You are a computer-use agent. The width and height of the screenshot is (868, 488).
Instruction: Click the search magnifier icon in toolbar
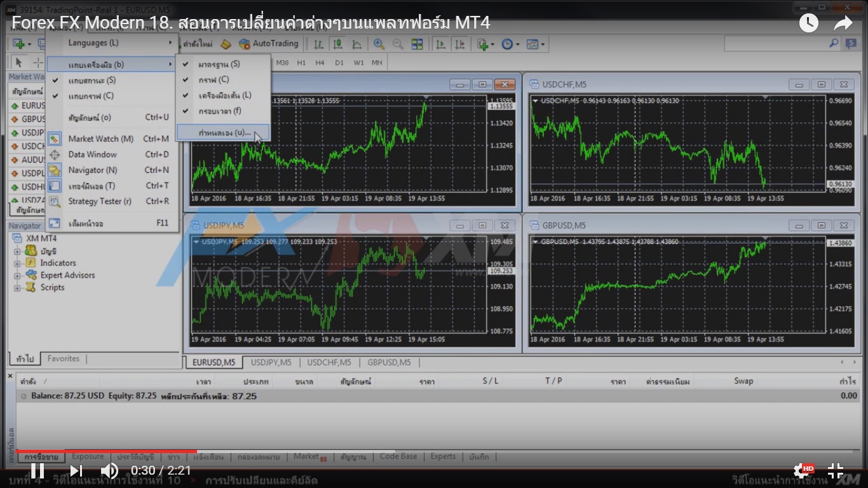pyautogui.click(x=834, y=43)
